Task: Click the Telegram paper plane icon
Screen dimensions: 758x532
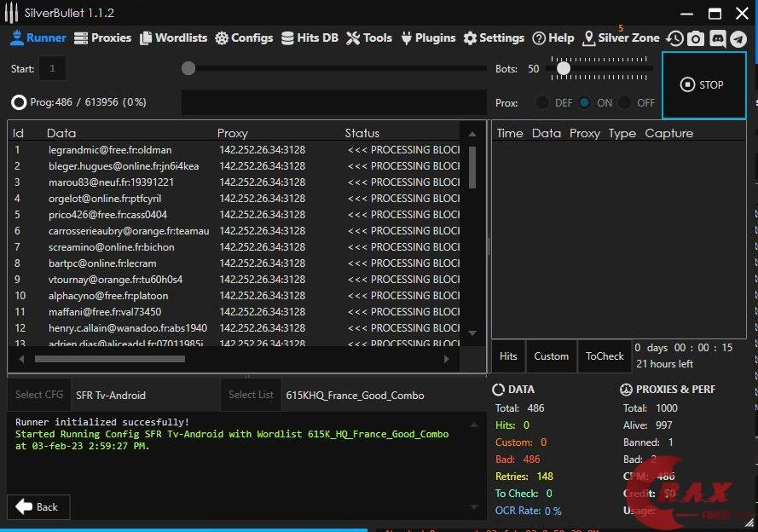Action: [738, 38]
